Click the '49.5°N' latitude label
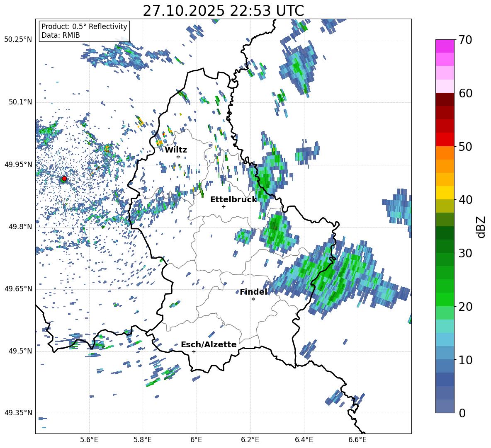The image size is (491, 448). click(20, 351)
